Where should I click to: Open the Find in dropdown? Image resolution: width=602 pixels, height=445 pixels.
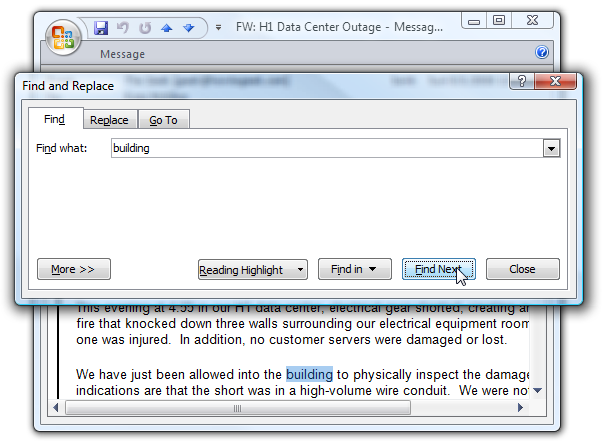pos(355,269)
